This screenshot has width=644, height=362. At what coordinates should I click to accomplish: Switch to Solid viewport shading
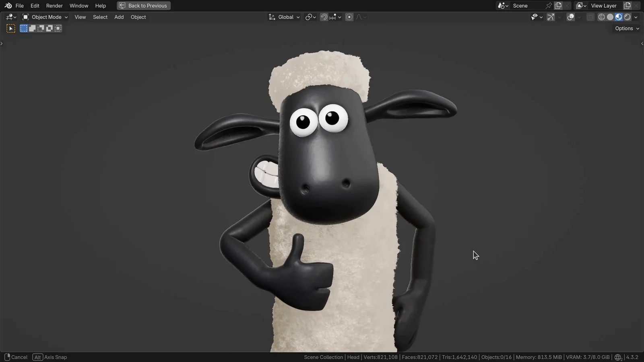coord(610,17)
